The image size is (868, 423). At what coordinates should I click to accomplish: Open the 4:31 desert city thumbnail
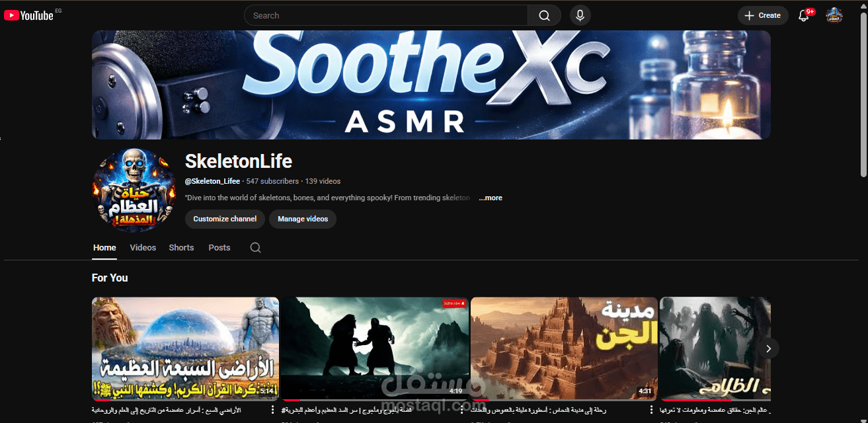point(564,349)
